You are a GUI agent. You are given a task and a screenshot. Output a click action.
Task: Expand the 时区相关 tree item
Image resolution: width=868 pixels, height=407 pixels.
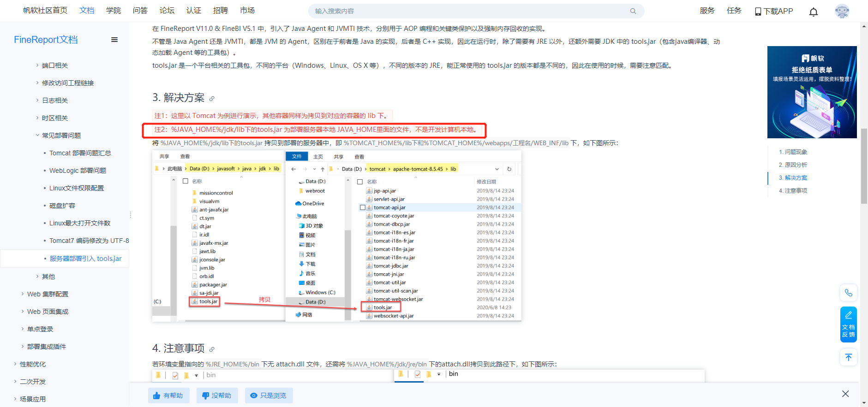click(37, 118)
